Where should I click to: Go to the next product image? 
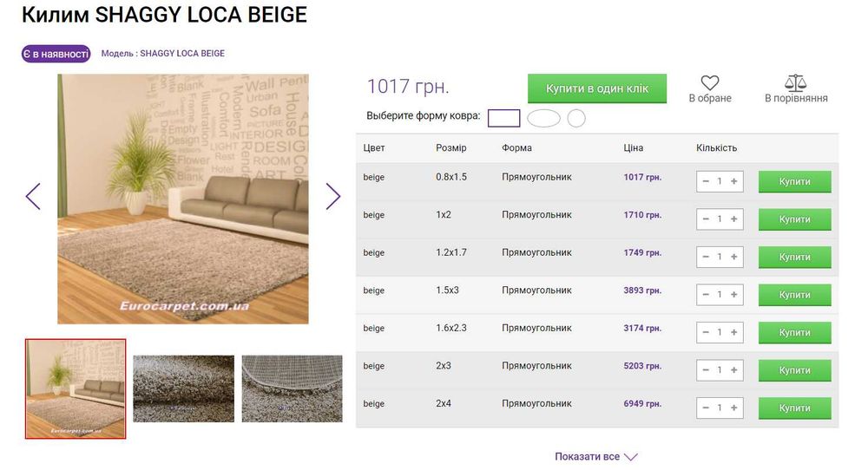[x=333, y=197]
